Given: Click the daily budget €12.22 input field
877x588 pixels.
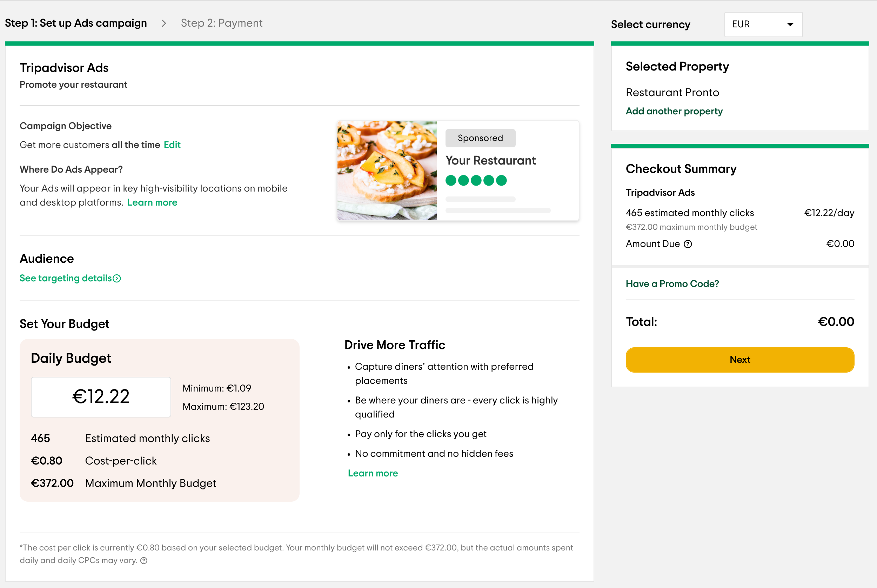Looking at the screenshot, I should point(101,397).
